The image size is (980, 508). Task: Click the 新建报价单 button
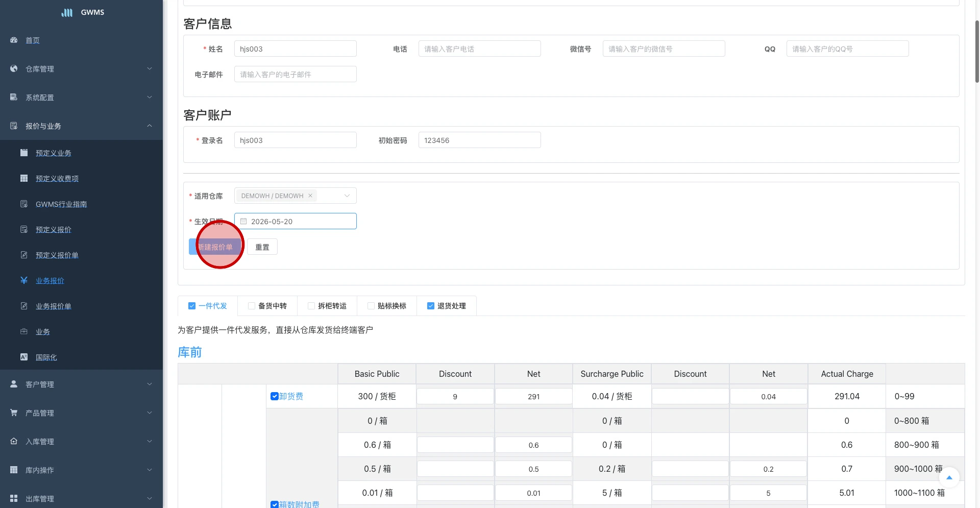point(215,247)
